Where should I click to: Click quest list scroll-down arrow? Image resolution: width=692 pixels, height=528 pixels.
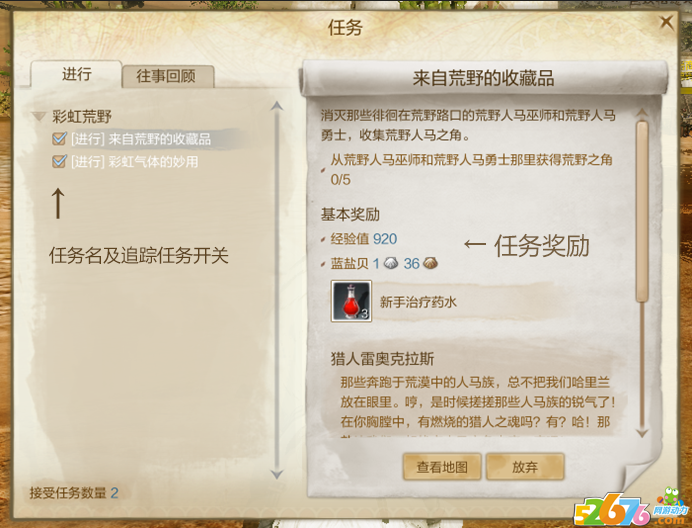coord(277,475)
